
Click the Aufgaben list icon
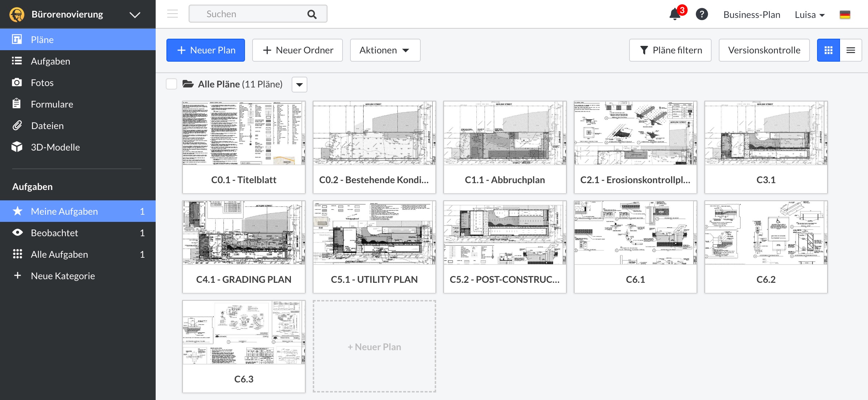tap(17, 61)
